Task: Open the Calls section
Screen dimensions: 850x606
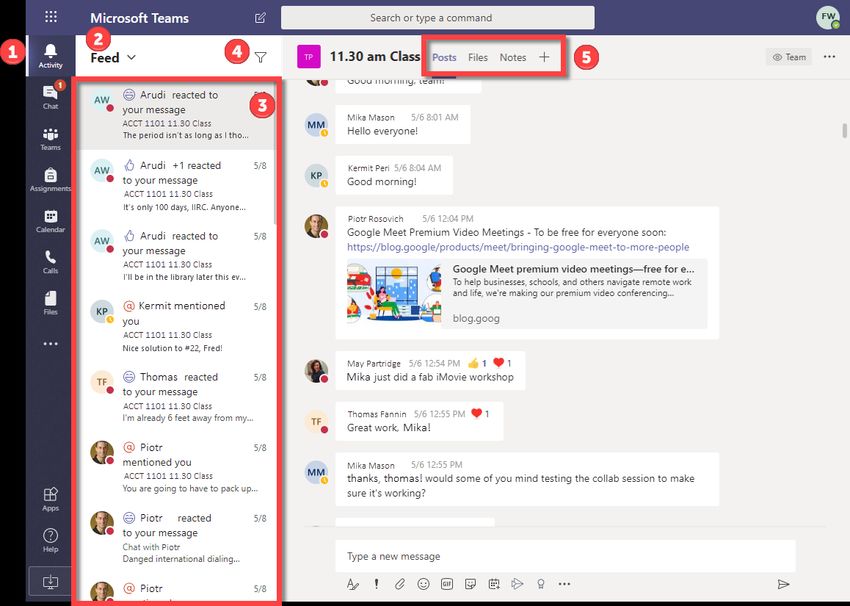Action: pyautogui.click(x=50, y=262)
